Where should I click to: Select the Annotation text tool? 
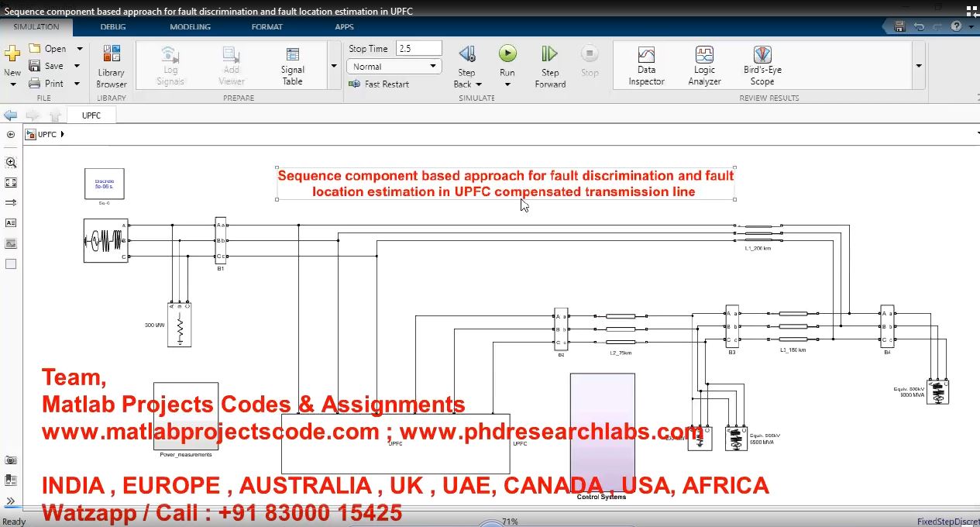[x=11, y=223]
